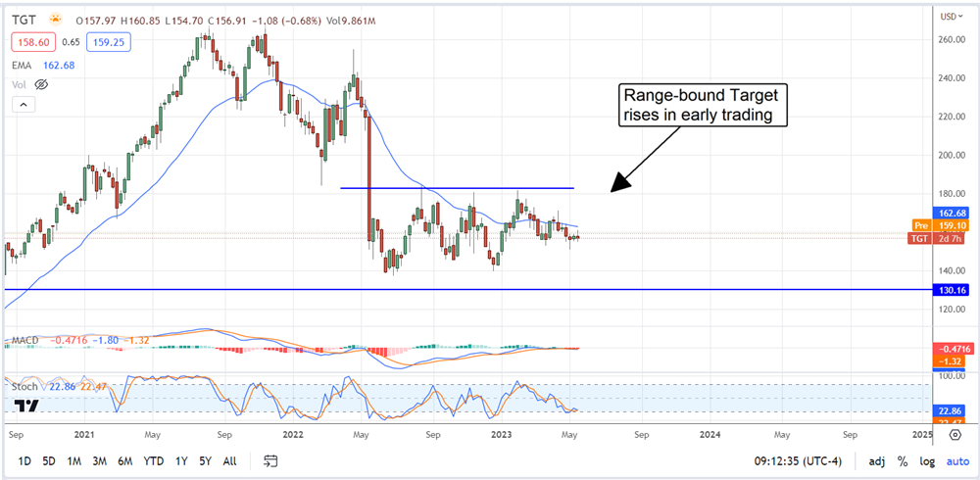Open chart settings target icon at corner

coord(955,434)
